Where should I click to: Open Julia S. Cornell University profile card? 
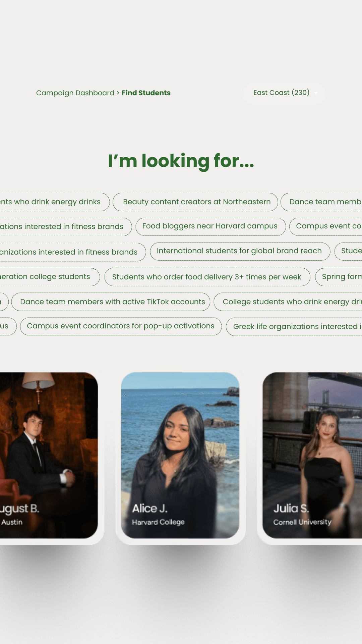tap(312, 455)
